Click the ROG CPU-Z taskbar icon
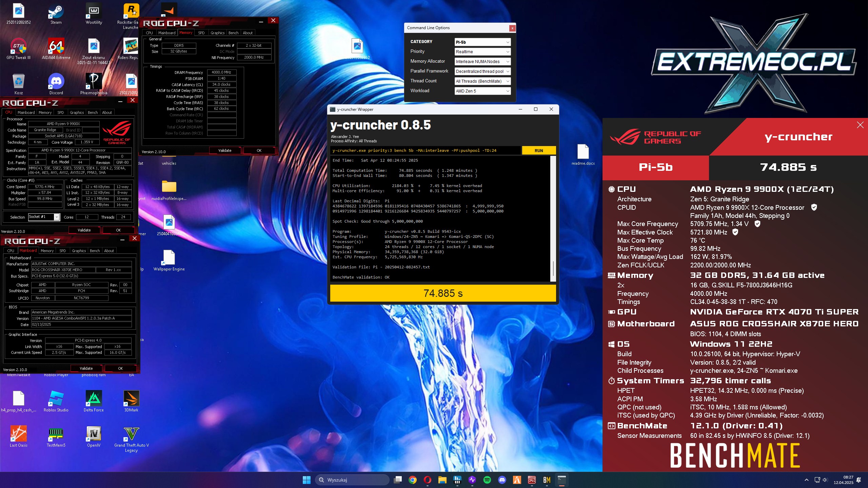868x488 pixels. (532, 480)
